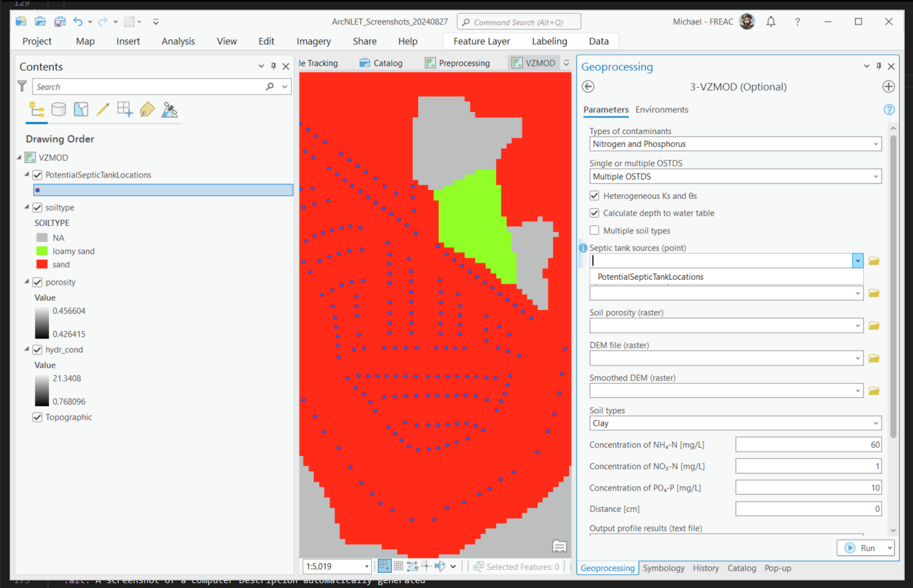Select the List By Labeling icon
The height and width of the screenshot is (588, 913).
point(147,109)
